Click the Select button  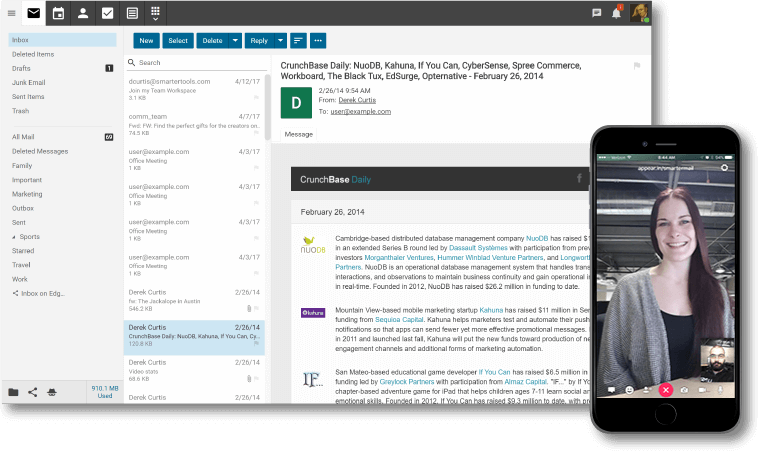click(x=178, y=41)
